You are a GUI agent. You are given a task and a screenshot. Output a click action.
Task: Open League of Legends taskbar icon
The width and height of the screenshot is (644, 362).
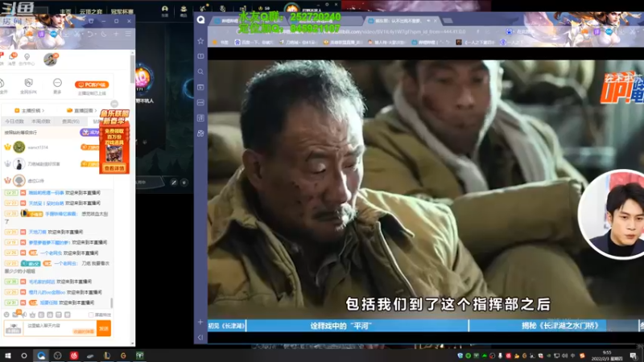(x=107, y=356)
